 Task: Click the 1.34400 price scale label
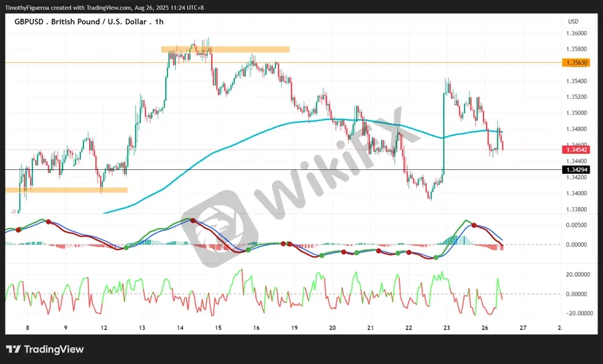point(576,161)
